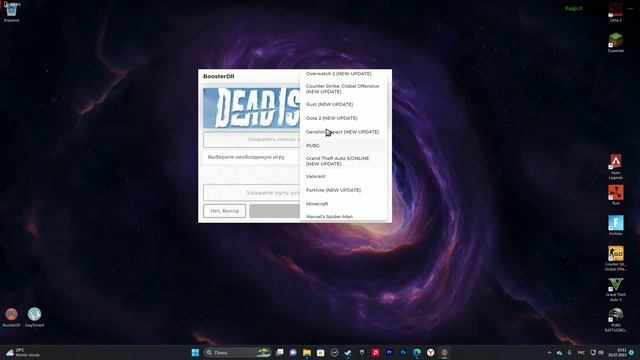Pick Genshin Impact (NEW UPDATE) from list
The image size is (640, 360).
(343, 132)
